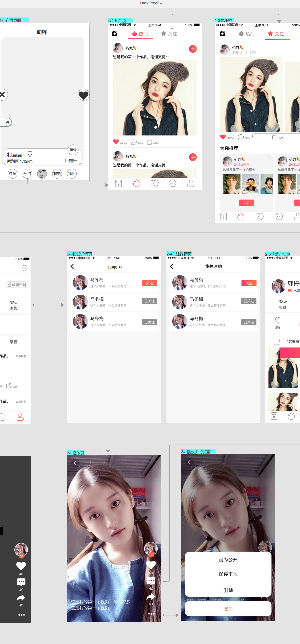300x644 pixels.
Task: Tap the chat bubble icon in 热门页 bottom bar
Action: [172, 183]
